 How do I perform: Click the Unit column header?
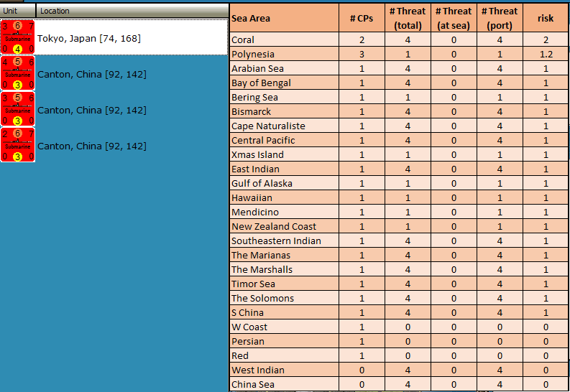(x=18, y=11)
